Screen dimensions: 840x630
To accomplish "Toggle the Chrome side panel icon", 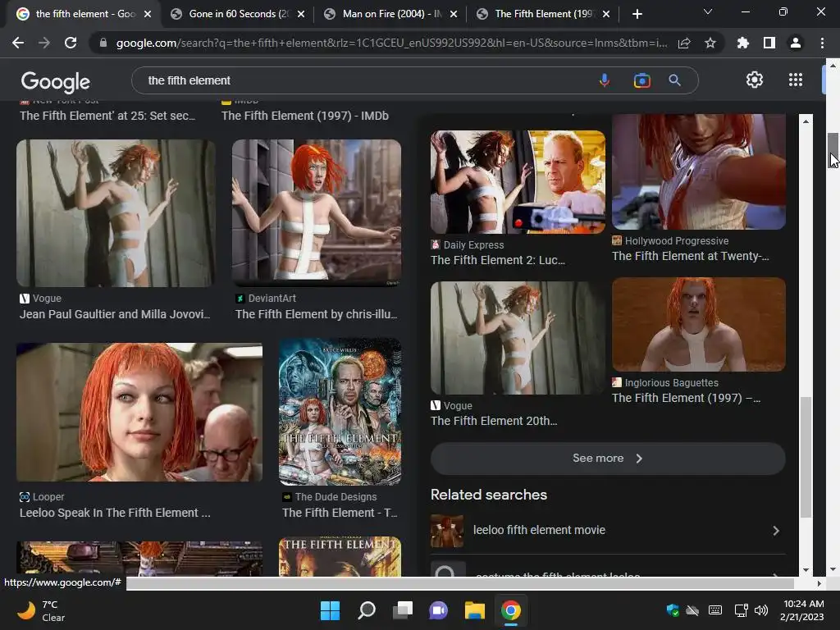I will tap(769, 43).
